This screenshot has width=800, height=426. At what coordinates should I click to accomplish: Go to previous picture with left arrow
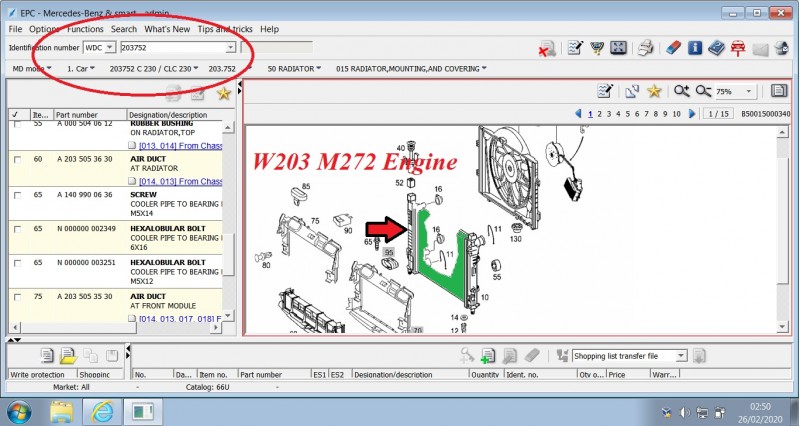click(x=578, y=113)
